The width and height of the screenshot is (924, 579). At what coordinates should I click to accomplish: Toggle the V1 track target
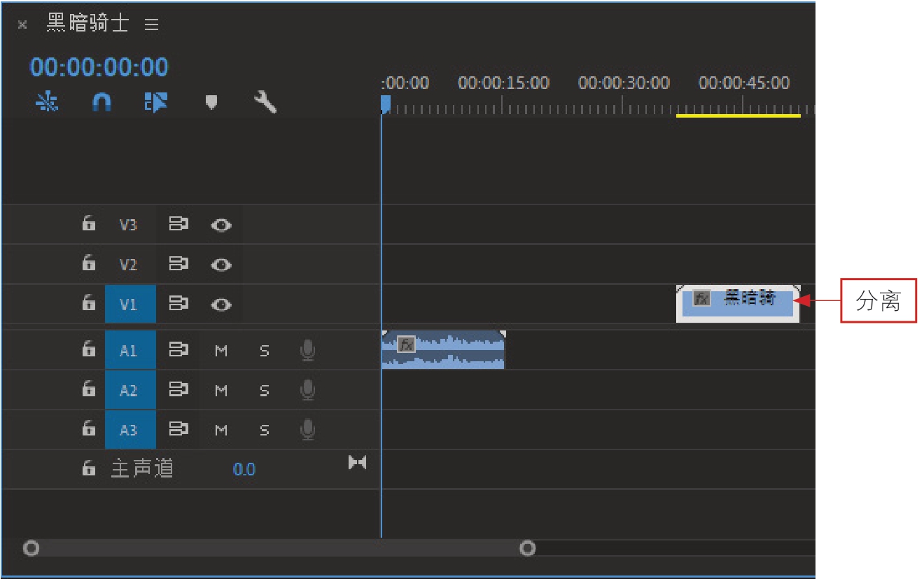pyautogui.click(x=130, y=304)
